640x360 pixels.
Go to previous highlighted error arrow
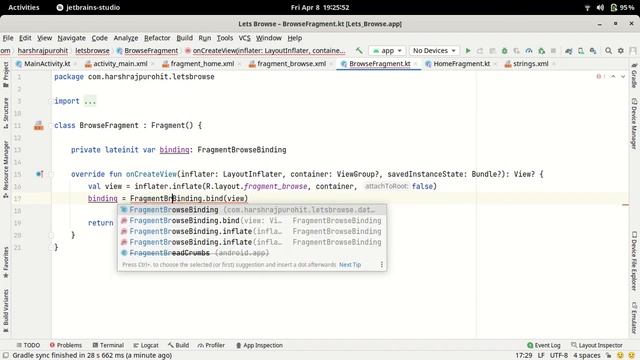tap(613, 77)
